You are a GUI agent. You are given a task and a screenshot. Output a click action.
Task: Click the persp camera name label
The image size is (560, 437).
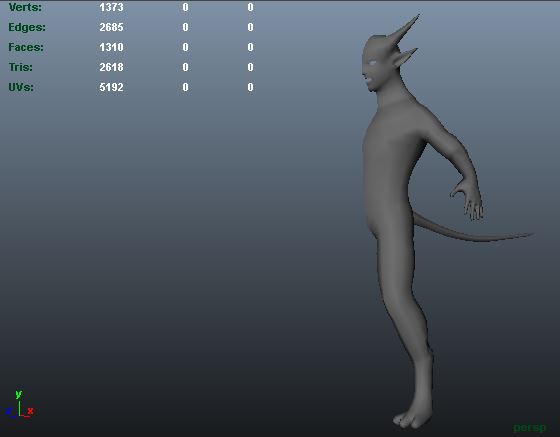pos(530,427)
